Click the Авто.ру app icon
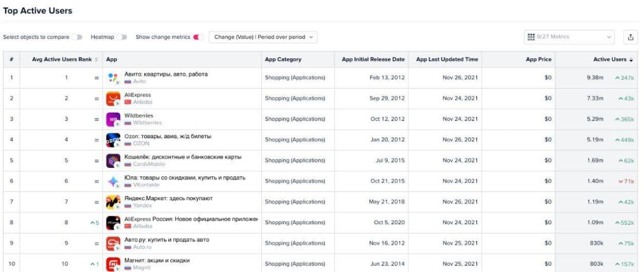Viewport: 644px width, 272px height. [x=113, y=243]
